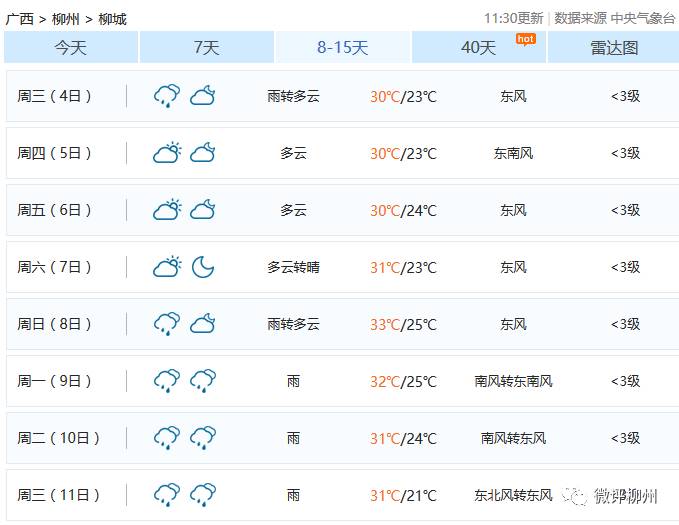This screenshot has width=679, height=525.
Task: Select the 周五(6日) date label
Action: 54,210
